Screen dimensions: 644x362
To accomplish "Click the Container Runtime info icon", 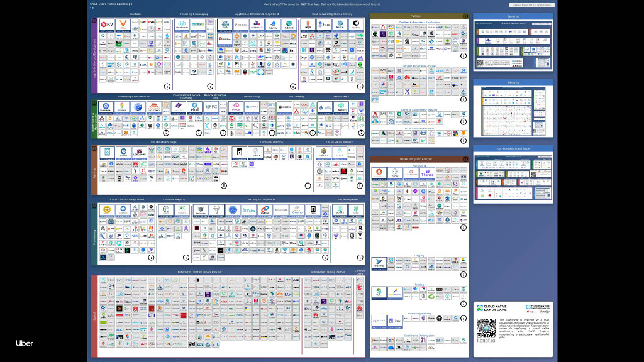I will 308,185.
